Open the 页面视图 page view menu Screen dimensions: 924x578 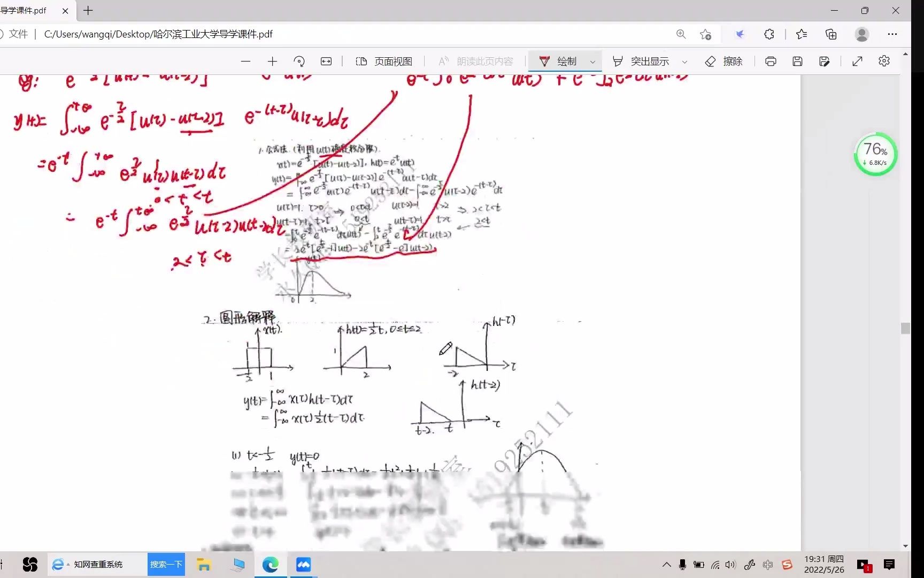(x=384, y=61)
